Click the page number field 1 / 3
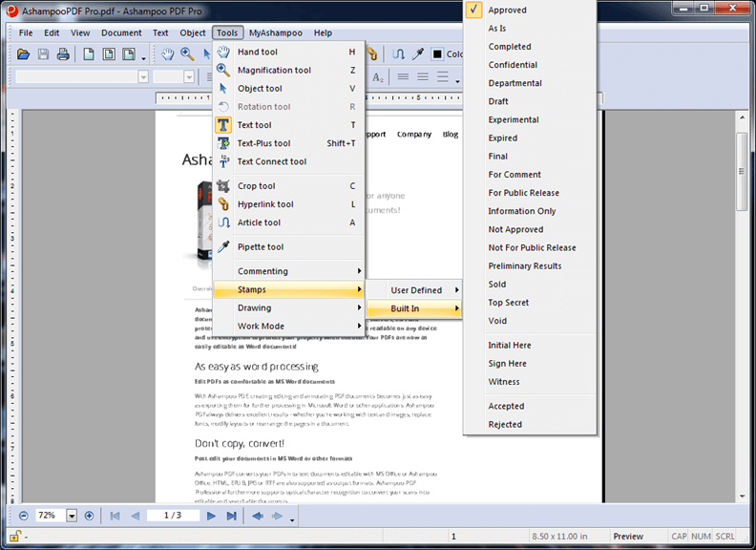Screen dimensions: 756x550 tap(173, 516)
